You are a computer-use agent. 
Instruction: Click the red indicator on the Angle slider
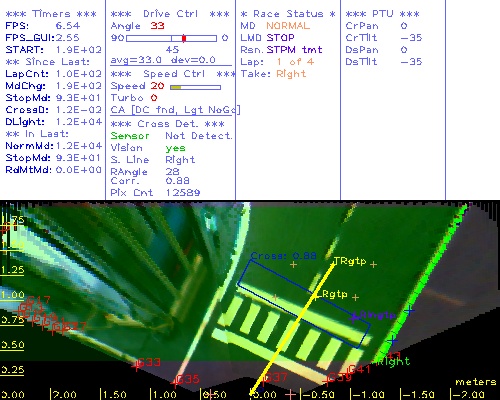184,38
